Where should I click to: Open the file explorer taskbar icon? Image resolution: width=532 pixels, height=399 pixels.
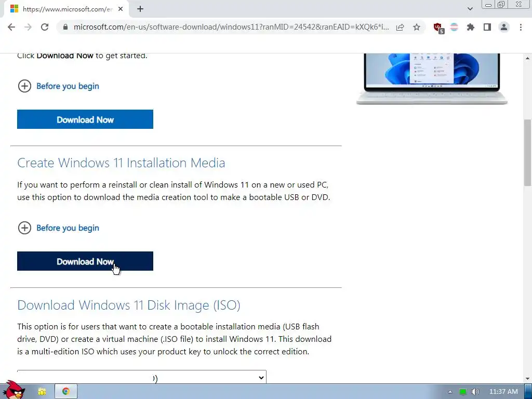(x=42, y=392)
